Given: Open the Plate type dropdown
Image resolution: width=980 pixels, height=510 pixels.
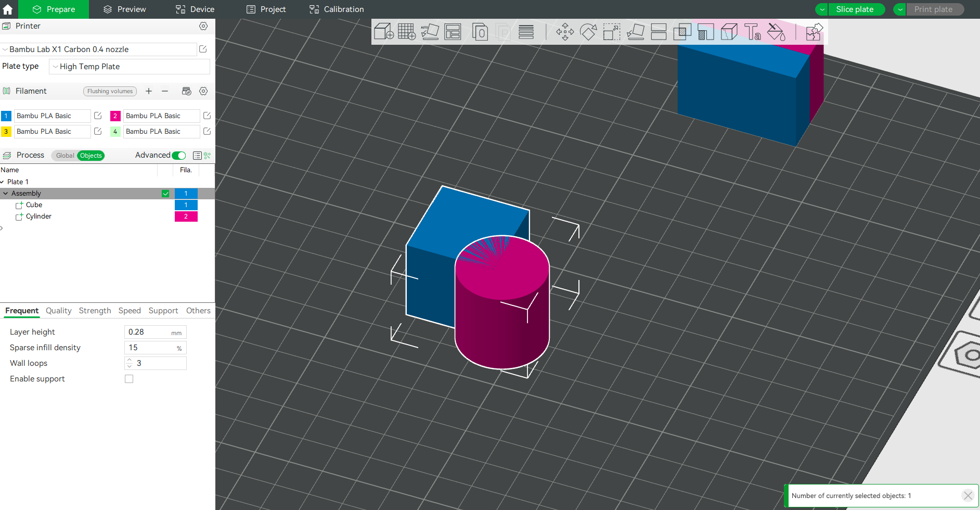Looking at the screenshot, I should 128,67.
